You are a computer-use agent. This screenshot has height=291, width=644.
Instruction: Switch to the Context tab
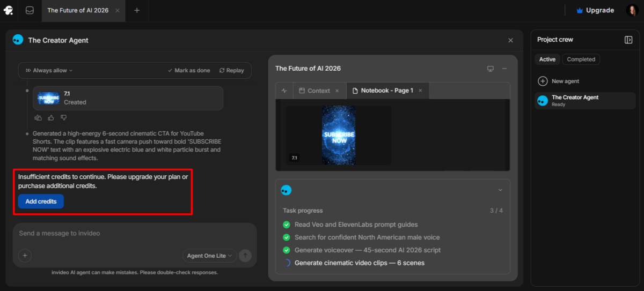[x=314, y=91]
